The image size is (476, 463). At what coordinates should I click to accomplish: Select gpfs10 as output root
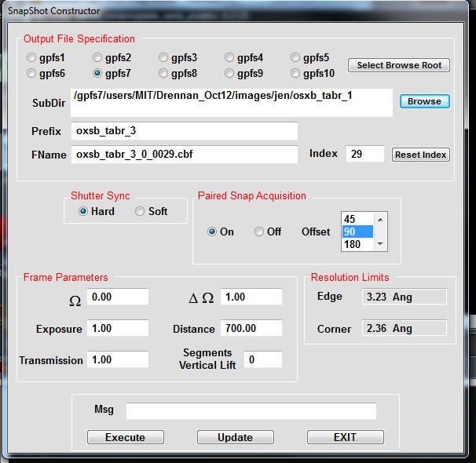pos(295,74)
